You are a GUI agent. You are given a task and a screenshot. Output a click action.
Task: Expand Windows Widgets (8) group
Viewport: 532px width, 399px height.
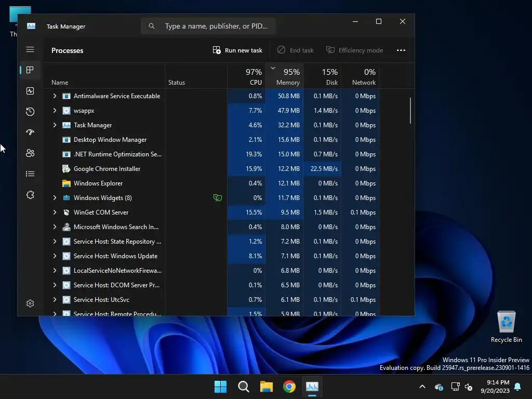[x=55, y=198]
